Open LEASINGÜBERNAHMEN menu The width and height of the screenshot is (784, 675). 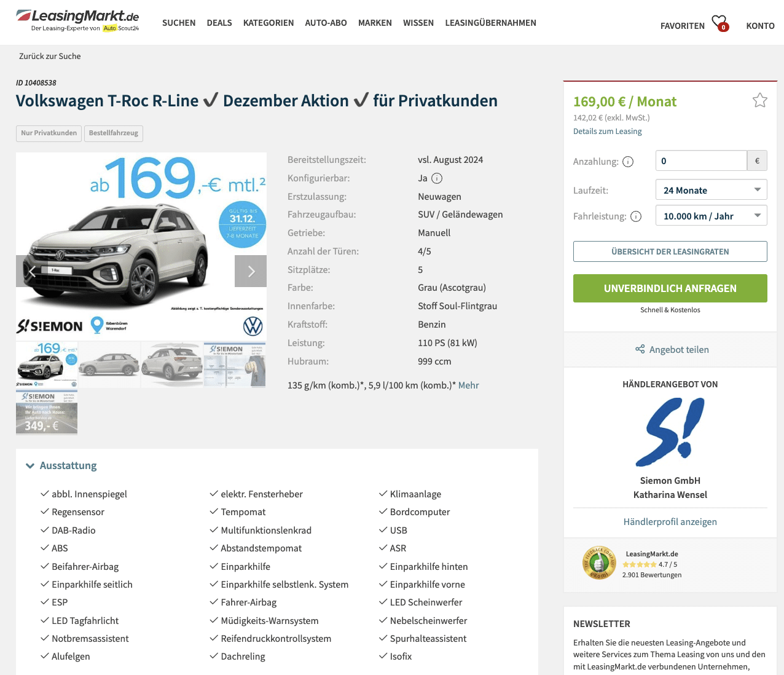[490, 23]
